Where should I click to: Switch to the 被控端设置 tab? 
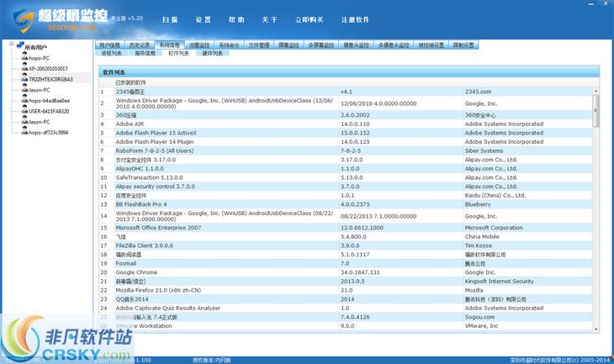[431, 45]
